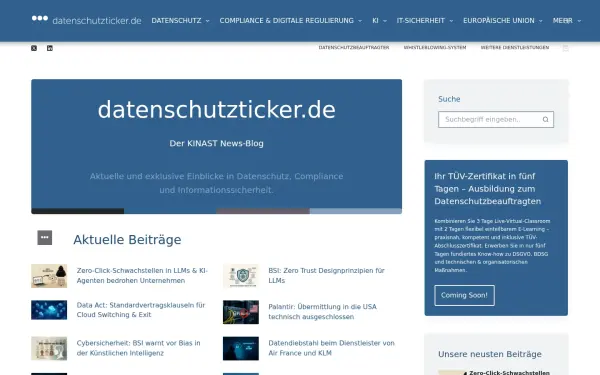Screen dimensions: 600x375
Task: Open the IT-SICHERHEIT menu item
Action: [x=421, y=21]
